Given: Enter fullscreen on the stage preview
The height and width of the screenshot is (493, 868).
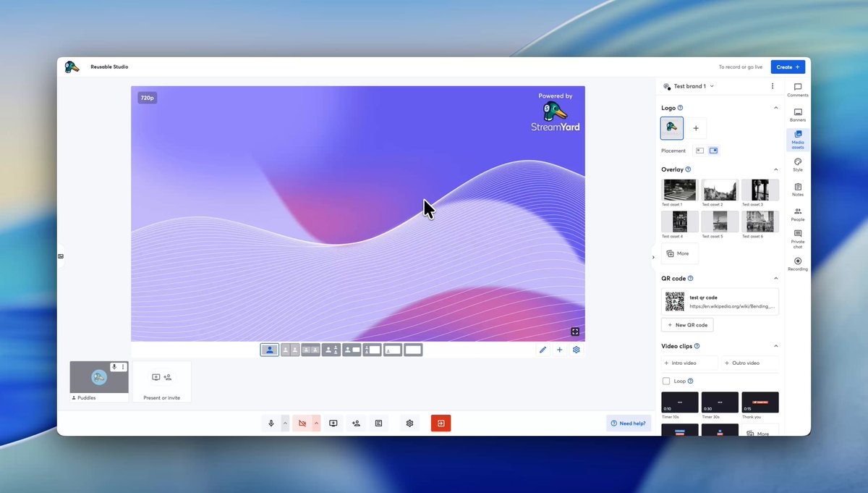Looking at the screenshot, I should 575,332.
